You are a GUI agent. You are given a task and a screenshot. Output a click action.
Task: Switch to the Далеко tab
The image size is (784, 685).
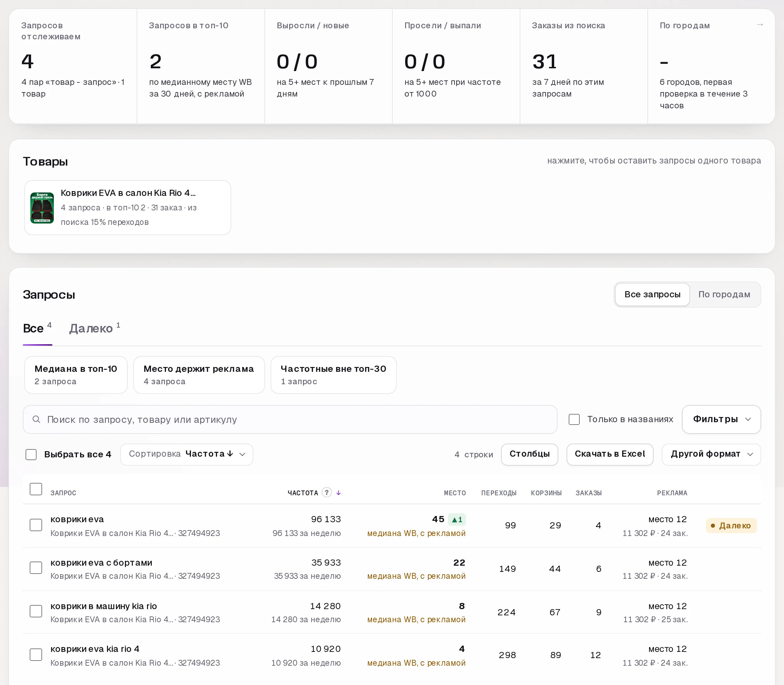pos(95,328)
